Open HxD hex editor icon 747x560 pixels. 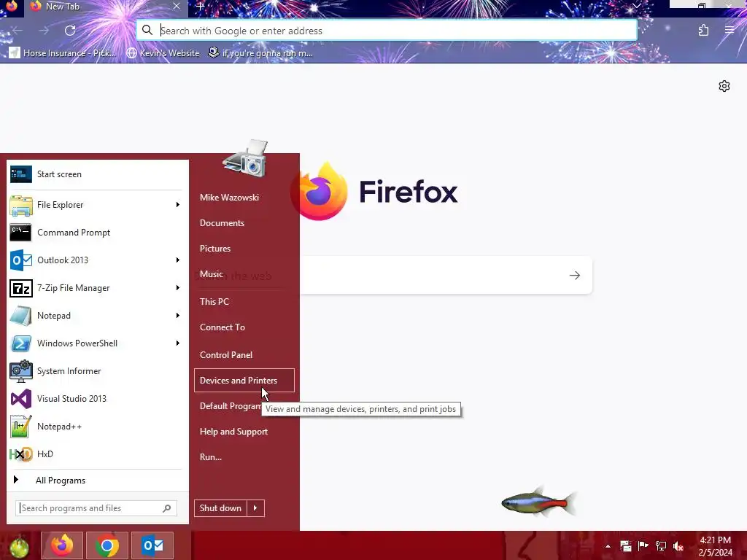tap(21, 454)
